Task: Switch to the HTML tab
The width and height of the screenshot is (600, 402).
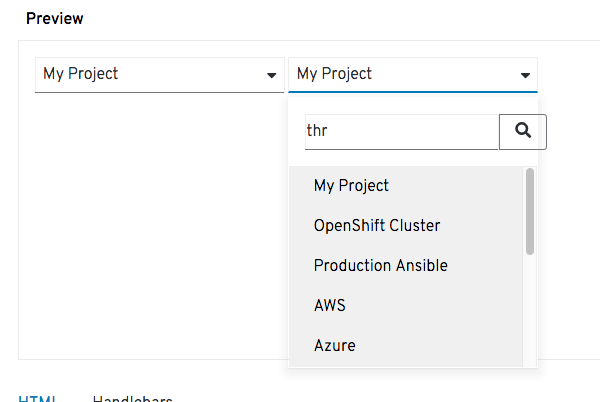Action: tap(36, 398)
